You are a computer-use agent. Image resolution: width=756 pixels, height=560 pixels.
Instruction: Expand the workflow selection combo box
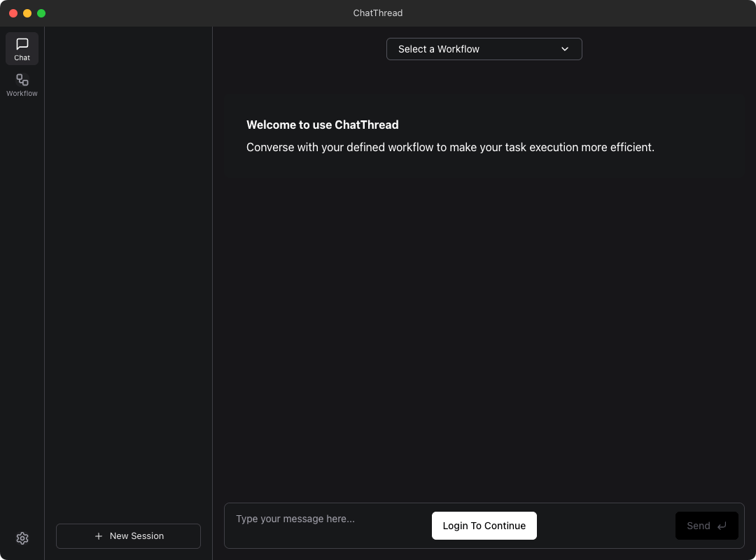click(x=484, y=49)
